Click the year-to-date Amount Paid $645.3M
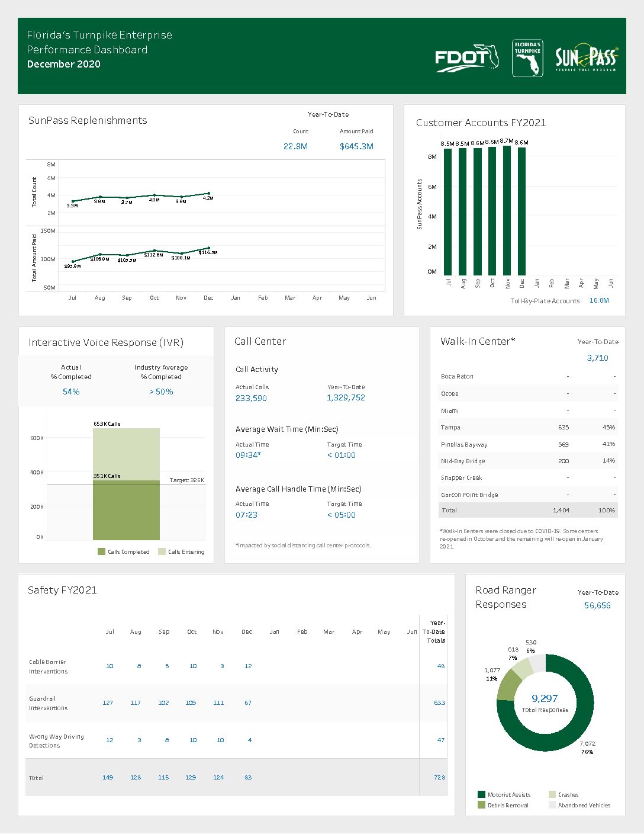Screen dimensions: 644x834 [x=356, y=146]
